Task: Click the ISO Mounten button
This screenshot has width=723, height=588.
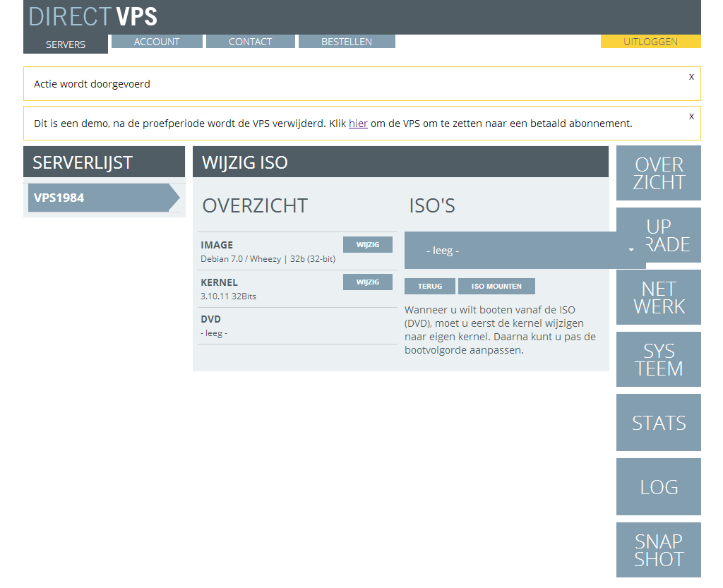Action: pos(496,286)
